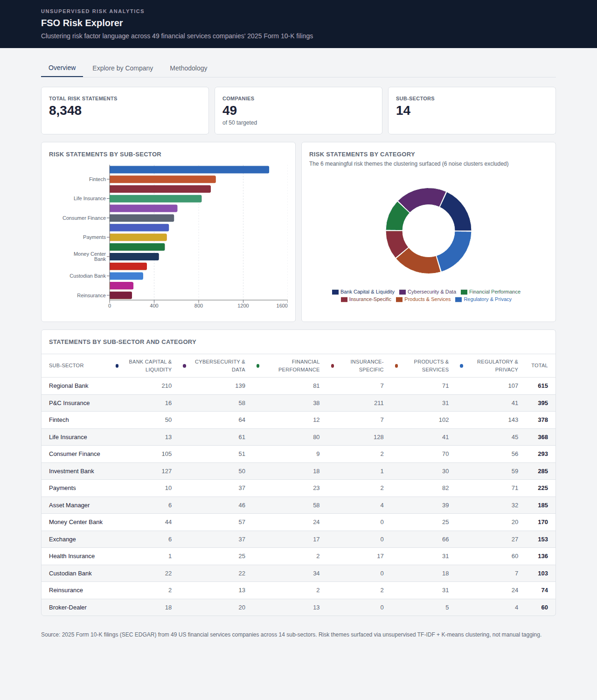597x700 pixels.
Task: Select the Fintech table row label
Action: (x=59, y=420)
